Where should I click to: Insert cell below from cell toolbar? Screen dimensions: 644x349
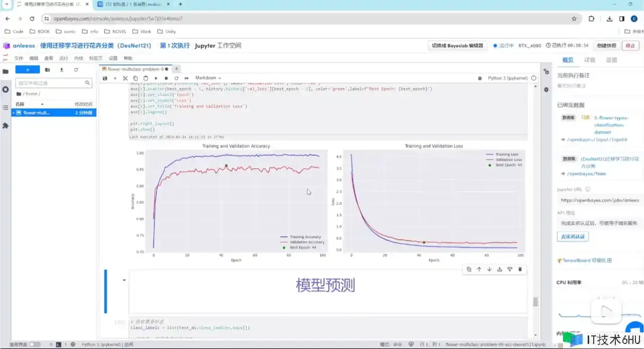[510, 269]
